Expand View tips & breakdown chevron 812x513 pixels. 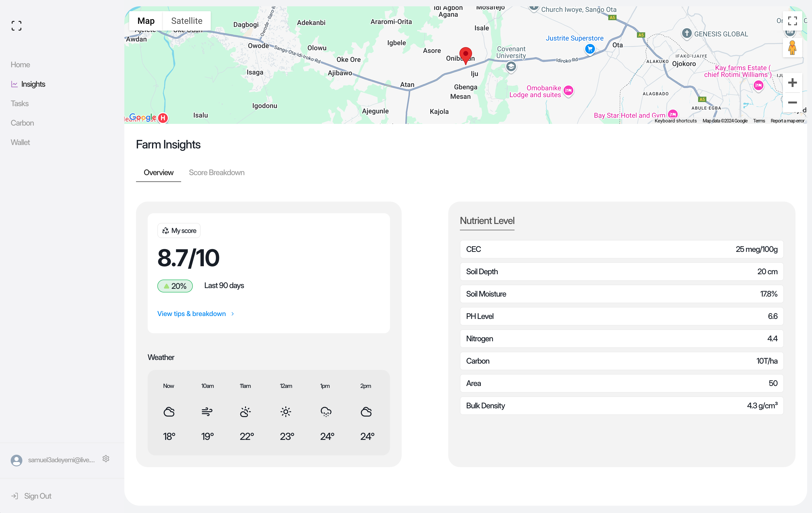click(233, 314)
